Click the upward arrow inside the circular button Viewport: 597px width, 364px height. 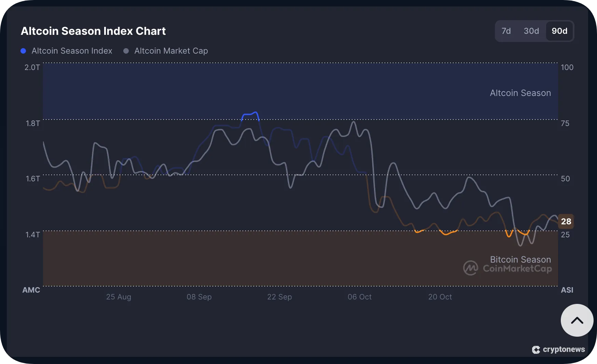pyautogui.click(x=577, y=320)
